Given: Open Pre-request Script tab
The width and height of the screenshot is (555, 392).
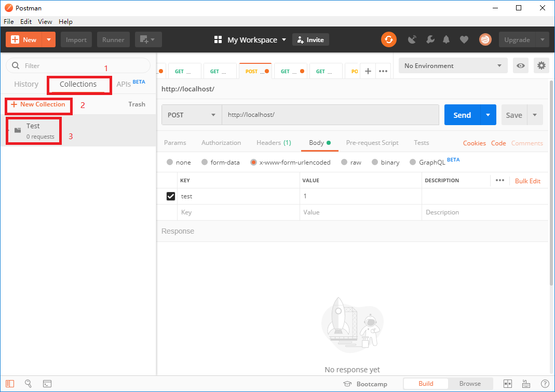Looking at the screenshot, I should 372,143.
